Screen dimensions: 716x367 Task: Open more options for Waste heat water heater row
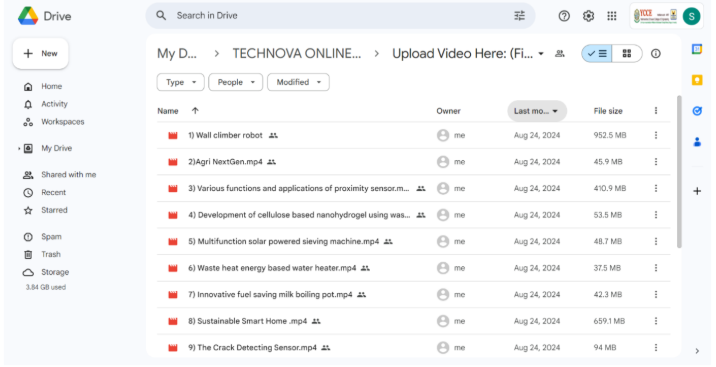(656, 268)
